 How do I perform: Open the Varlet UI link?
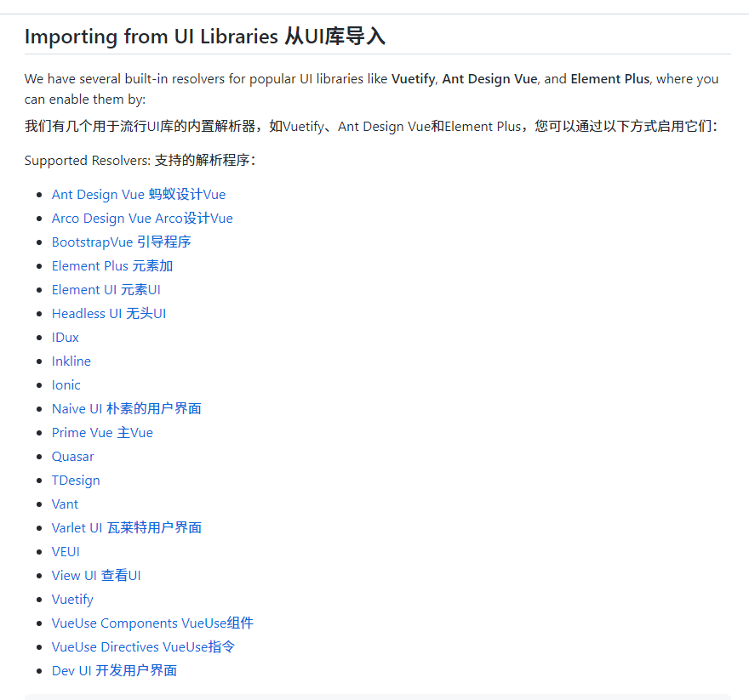pyautogui.click(x=127, y=528)
